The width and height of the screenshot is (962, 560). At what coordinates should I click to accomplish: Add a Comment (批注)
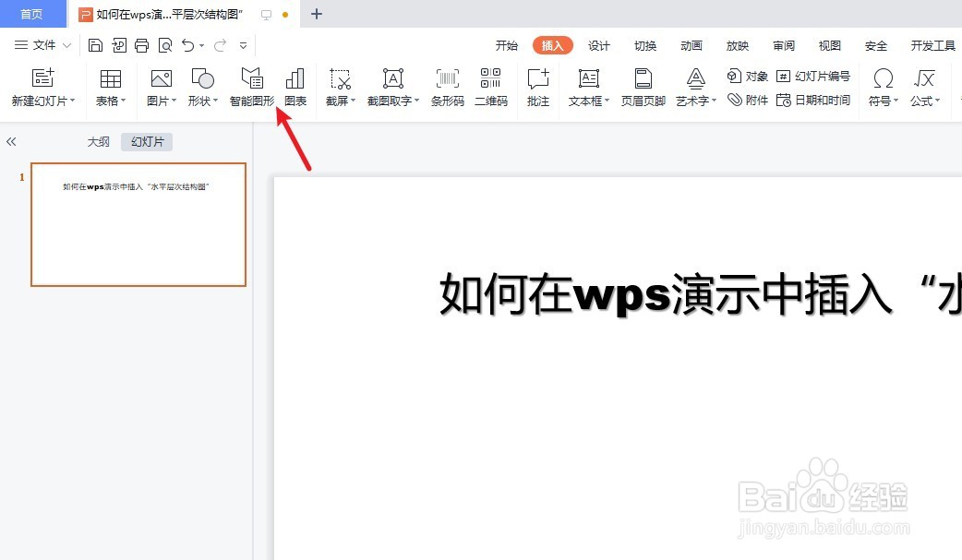pos(538,87)
